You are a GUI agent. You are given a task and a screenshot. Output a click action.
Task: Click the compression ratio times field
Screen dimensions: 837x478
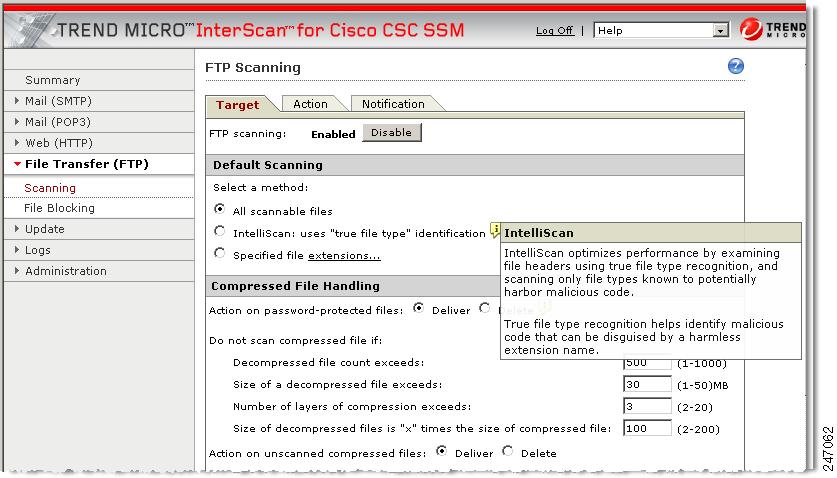pyautogui.click(x=647, y=428)
